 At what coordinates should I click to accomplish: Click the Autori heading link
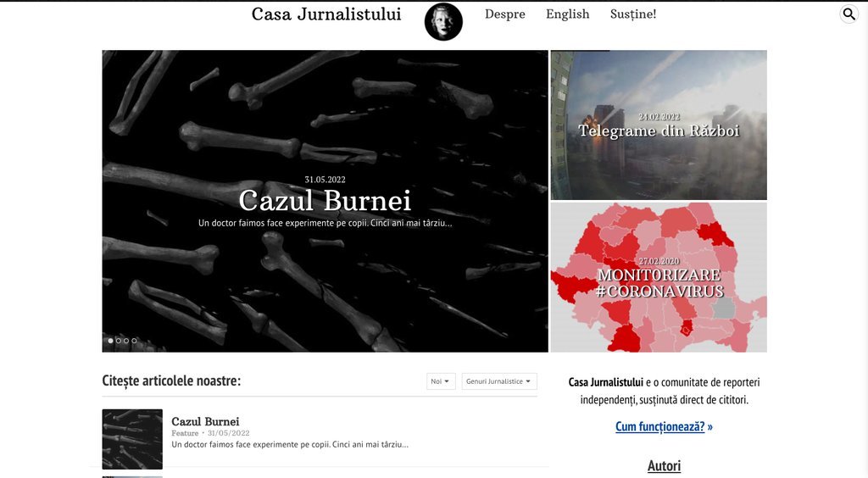click(x=664, y=466)
